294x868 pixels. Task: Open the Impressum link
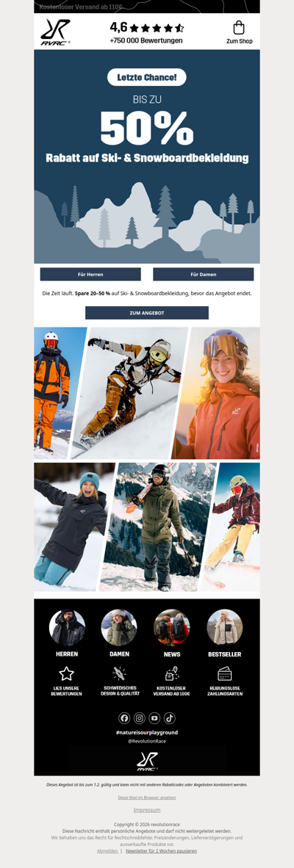(x=147, y=810)
